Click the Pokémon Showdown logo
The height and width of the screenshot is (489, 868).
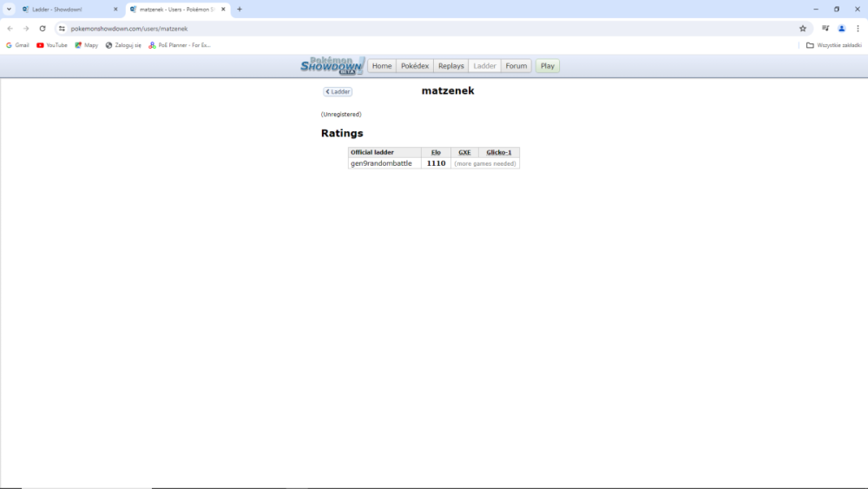click(332, 65)
